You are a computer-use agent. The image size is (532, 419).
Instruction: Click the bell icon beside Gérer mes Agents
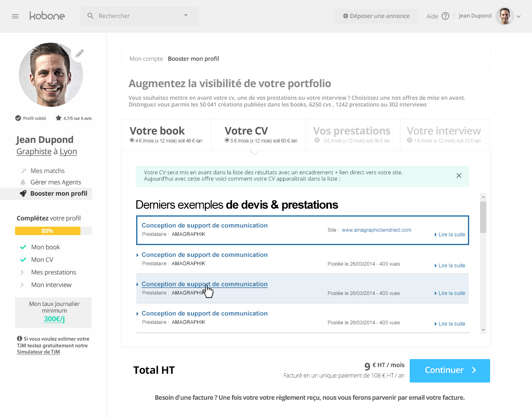(23, 182)
